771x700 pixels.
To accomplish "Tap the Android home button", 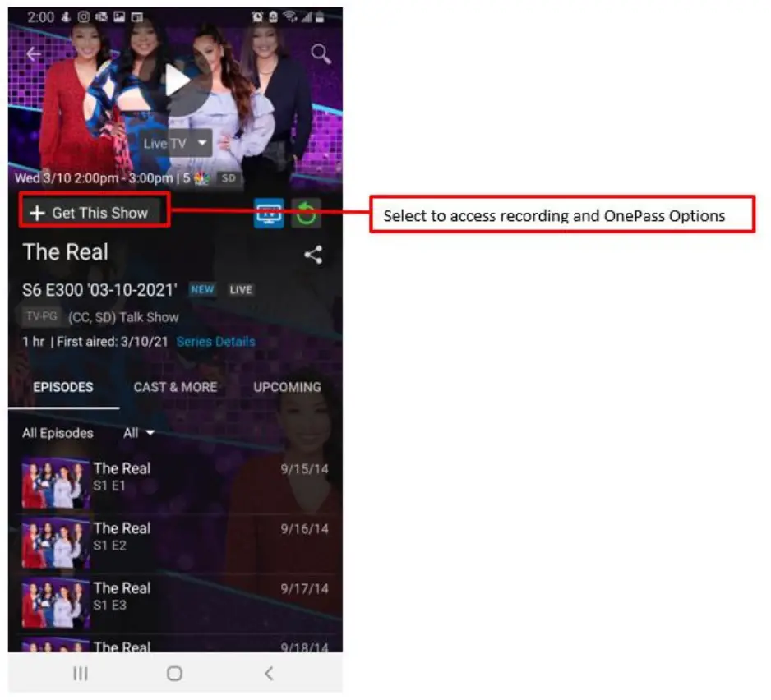I will (174, 673).
